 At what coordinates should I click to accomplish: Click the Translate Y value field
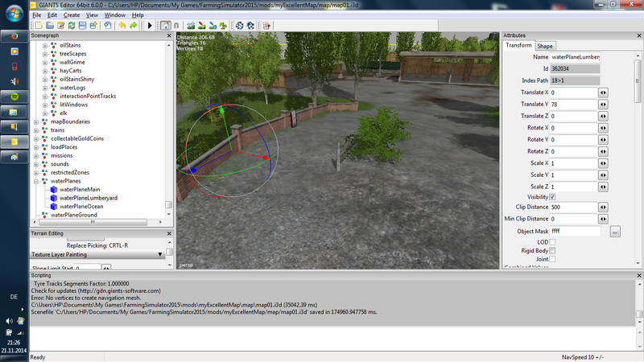pos(573,105)
